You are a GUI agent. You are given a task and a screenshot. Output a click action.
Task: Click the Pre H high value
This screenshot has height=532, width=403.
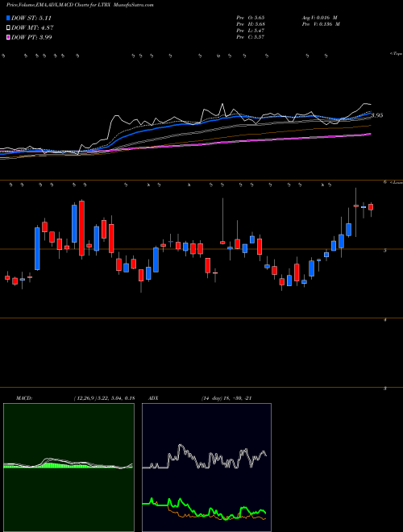click(x=251, y=24)
